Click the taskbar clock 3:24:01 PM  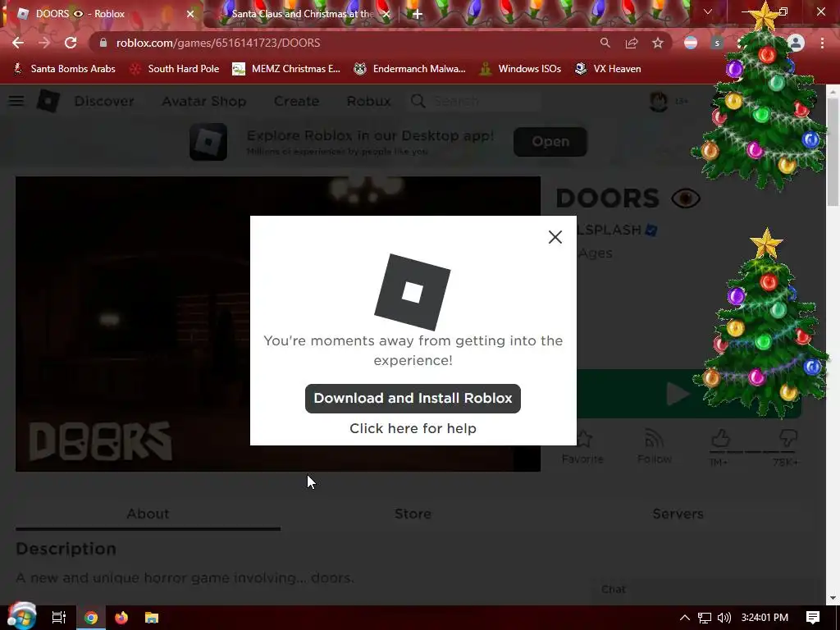(765, 618)
